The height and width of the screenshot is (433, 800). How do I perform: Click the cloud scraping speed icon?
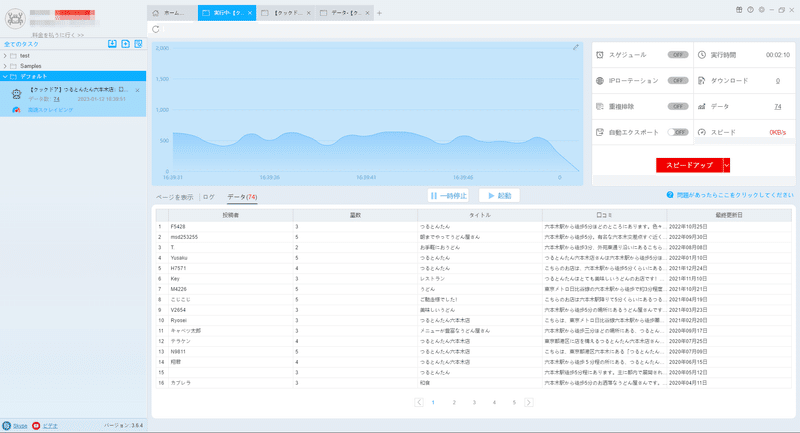(16, 110)
